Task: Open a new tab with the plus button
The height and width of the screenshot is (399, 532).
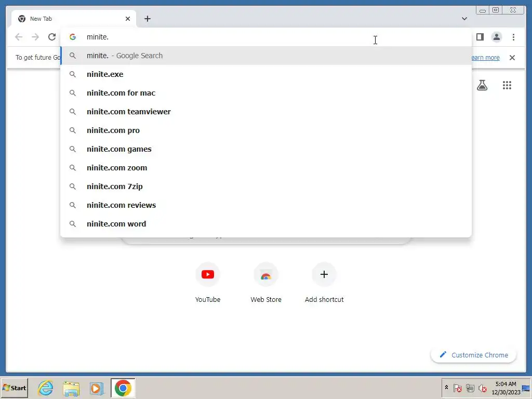Action: click(147, 19)
